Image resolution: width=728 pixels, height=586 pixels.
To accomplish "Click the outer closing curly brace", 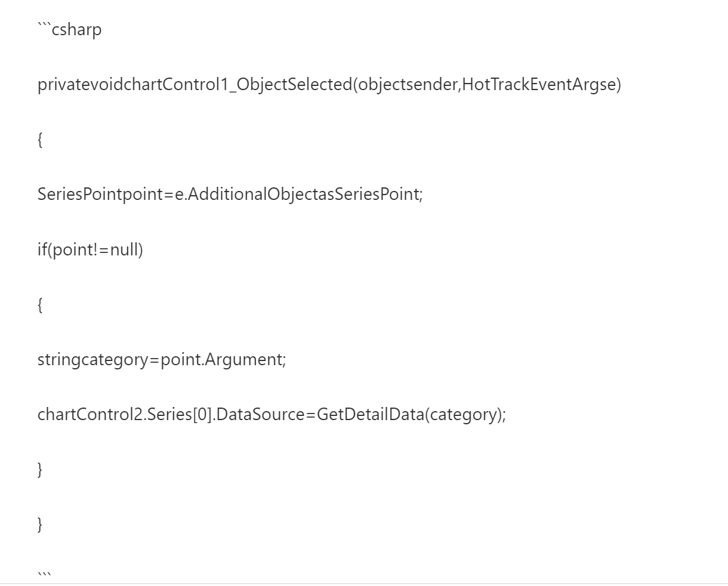I will 40,524.
